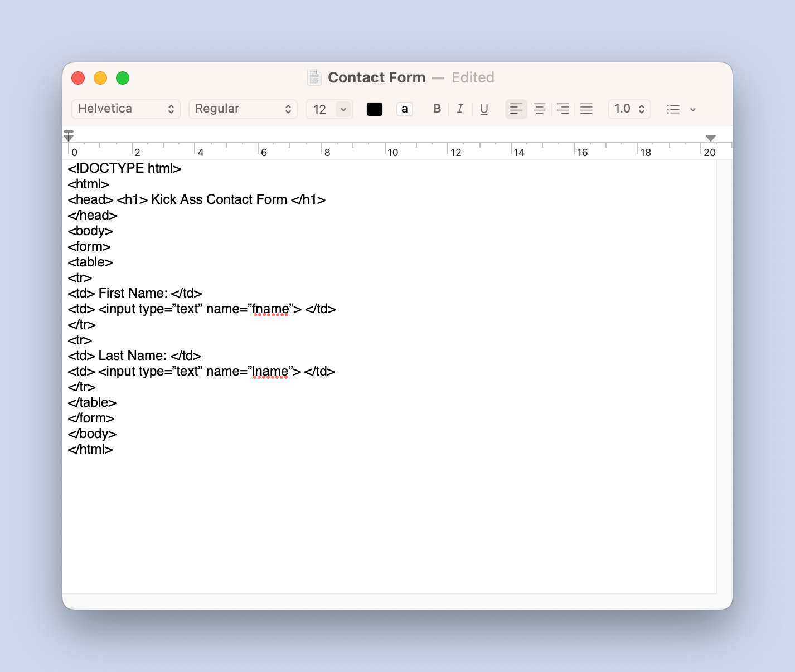The height and width of the screenshot is (672, 795).
Task: Align text to the right
Action: click(563, 109)
